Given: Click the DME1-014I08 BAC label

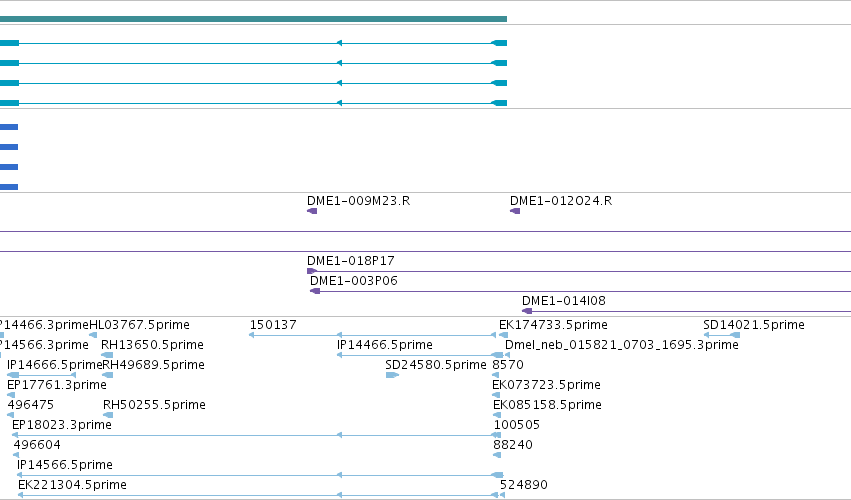Looking at the screenshot, I should coord(563,301).
